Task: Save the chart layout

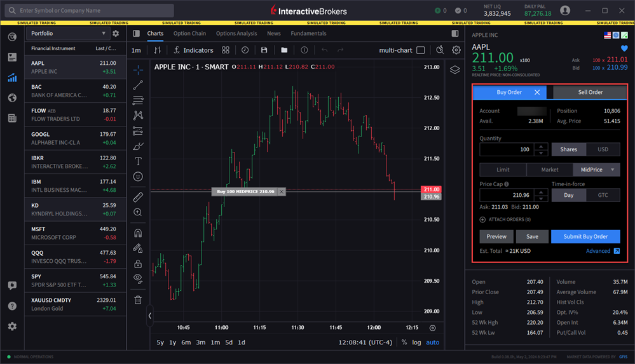Action: click(264, 50)
